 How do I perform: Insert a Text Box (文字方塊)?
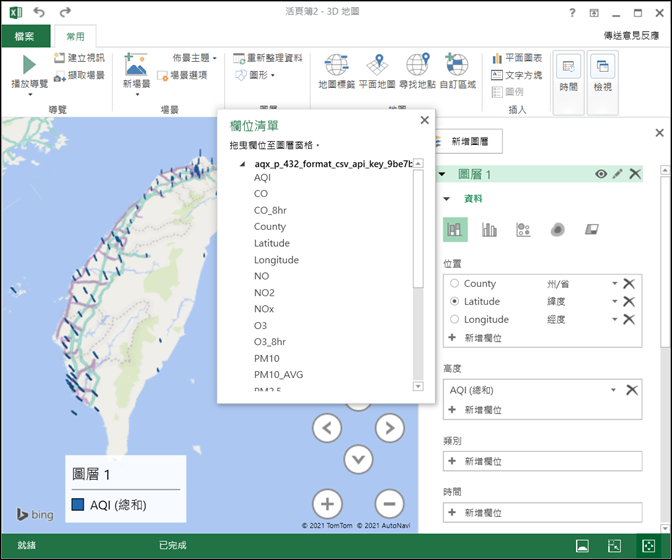(516, 75)
